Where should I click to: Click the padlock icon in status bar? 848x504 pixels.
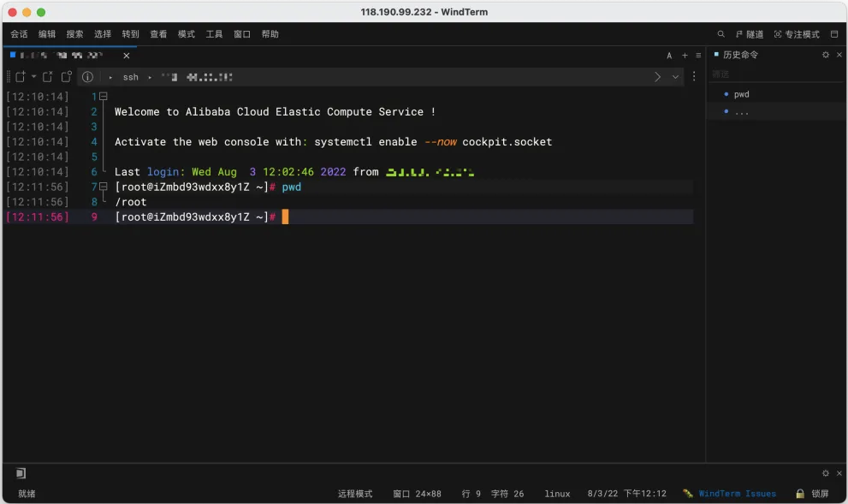point(800,494)
